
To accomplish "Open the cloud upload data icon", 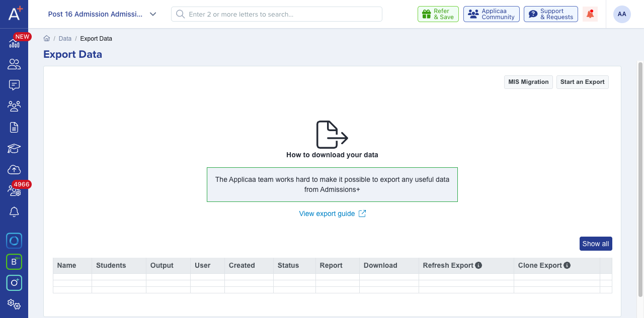I will coord(14,170).
